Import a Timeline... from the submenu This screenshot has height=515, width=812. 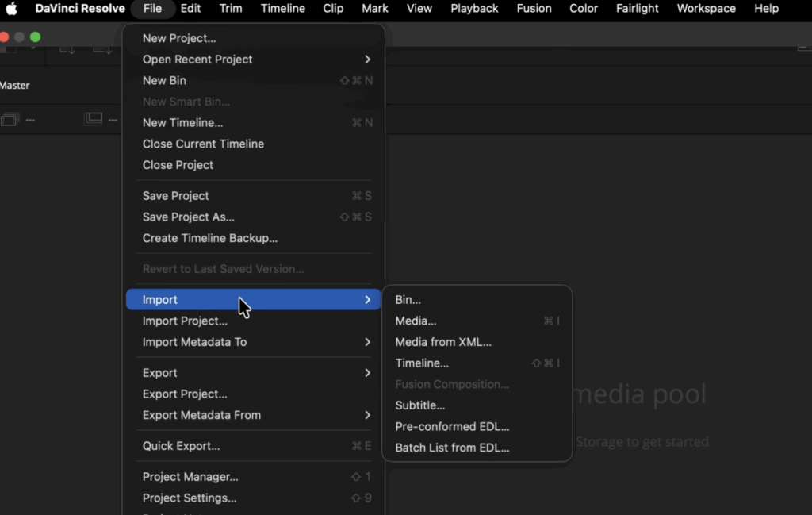(x=422, y=363)
